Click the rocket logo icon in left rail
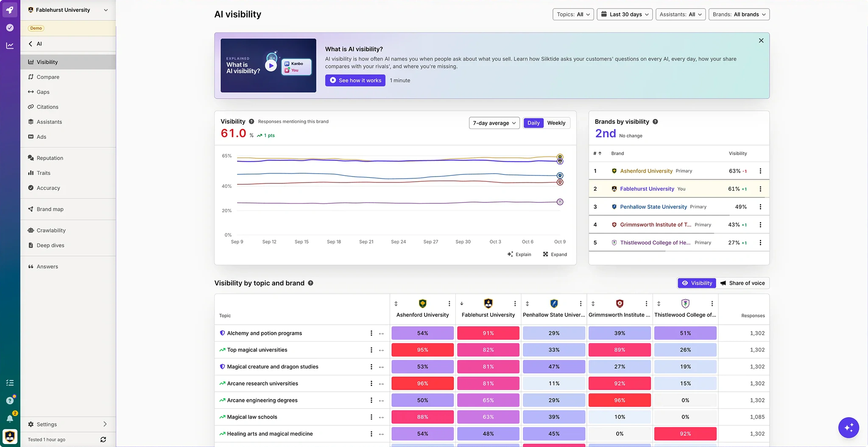The image size is (868, 447). click(10, 10)
